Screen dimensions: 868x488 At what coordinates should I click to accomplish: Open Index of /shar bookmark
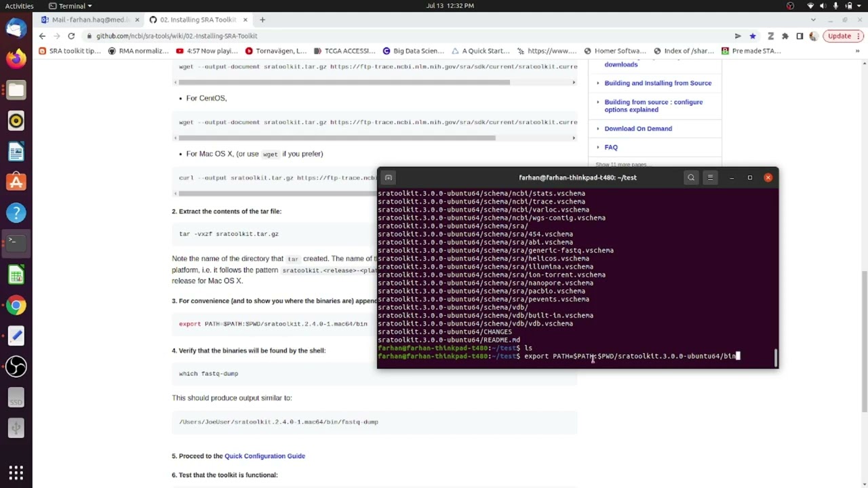(684, 51)
